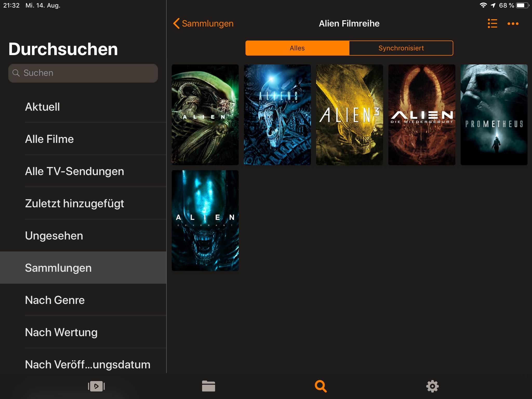Open Nach Wertung browse category
Screen dimensions: 532x399
coord(61,332)
